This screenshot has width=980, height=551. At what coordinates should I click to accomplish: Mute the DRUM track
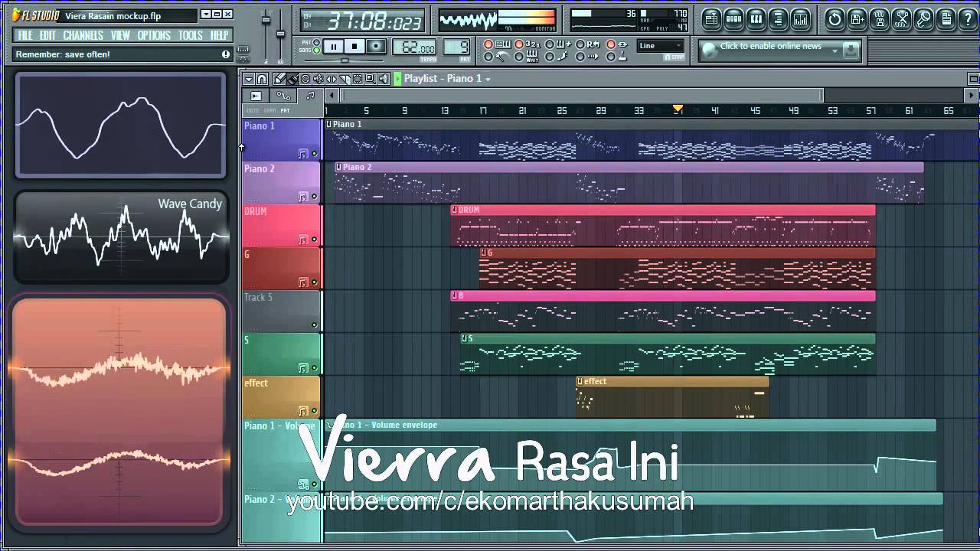click(x=314, y=240)
